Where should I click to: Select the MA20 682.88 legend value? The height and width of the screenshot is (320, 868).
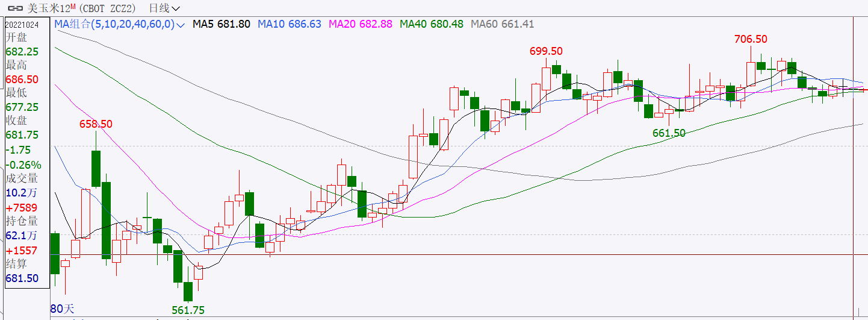361,25
